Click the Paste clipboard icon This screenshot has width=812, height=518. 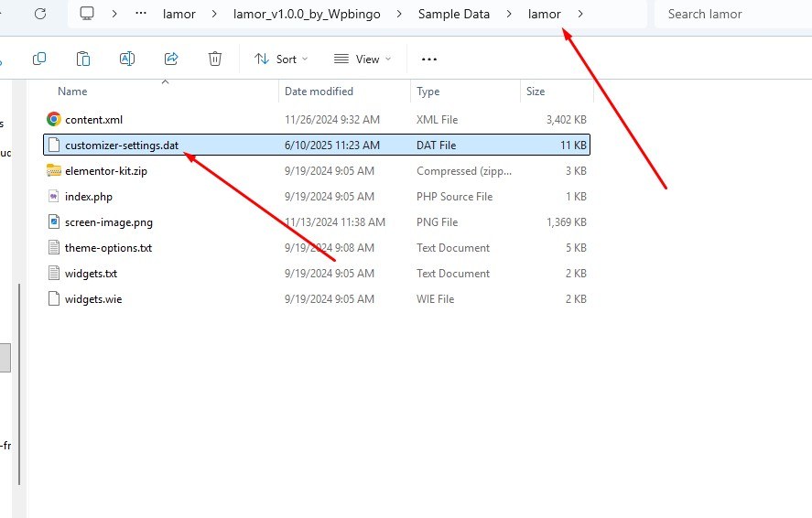(x=83, y=59)
